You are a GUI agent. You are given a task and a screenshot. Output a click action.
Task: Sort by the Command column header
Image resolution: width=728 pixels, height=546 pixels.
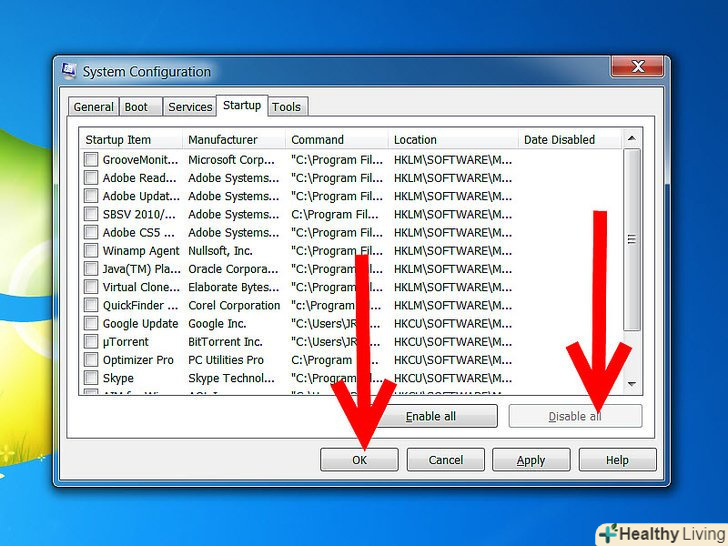(x=337, y=139)
